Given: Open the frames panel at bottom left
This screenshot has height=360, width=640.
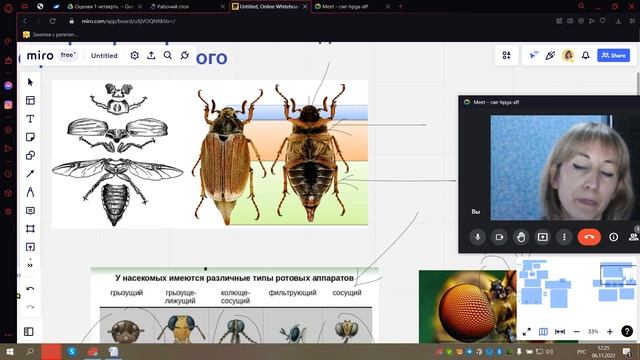Looking at the screenshot, I should pyautogui.click(x=29, y=332).
